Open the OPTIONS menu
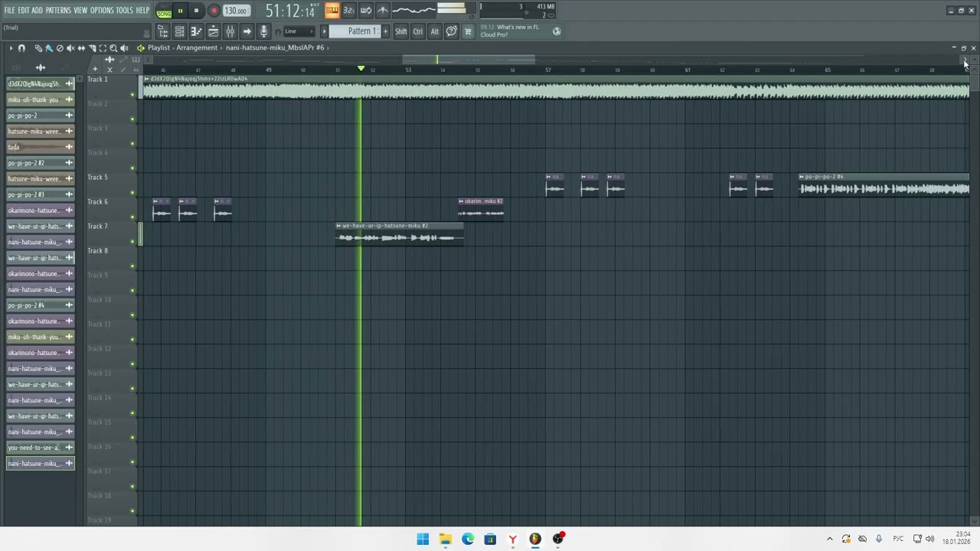The width and height of the screenshot is (980, 551). tap(102, 10)
